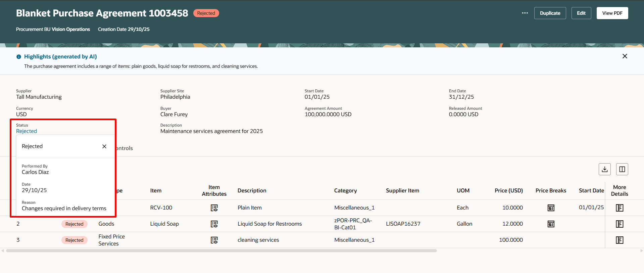
Task: Click the Rejected badge in the header
Action: click(206, 13)
